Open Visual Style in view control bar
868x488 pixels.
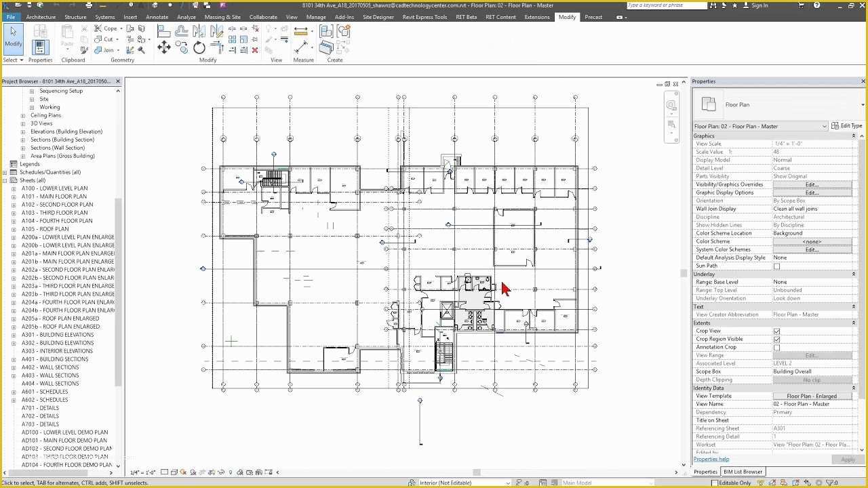pyautogui.click(x=174, y=472)
